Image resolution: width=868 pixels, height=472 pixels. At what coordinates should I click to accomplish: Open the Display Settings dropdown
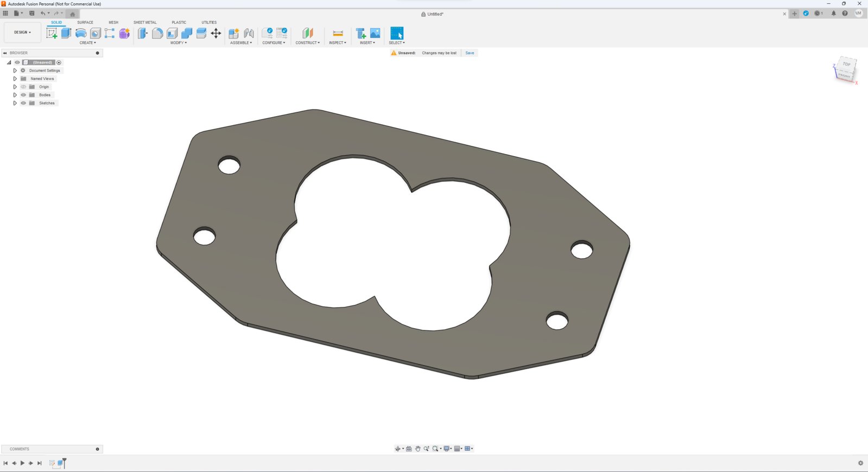[448, 449]
